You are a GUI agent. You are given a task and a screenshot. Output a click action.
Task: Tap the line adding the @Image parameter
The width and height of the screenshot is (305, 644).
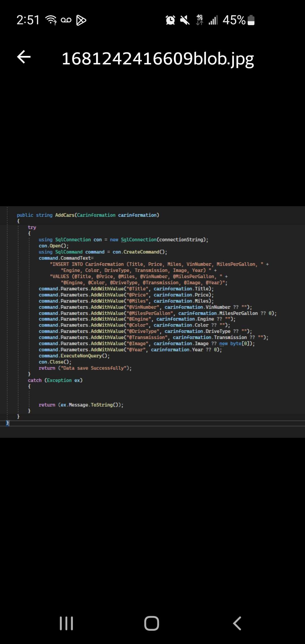(147, 343)
